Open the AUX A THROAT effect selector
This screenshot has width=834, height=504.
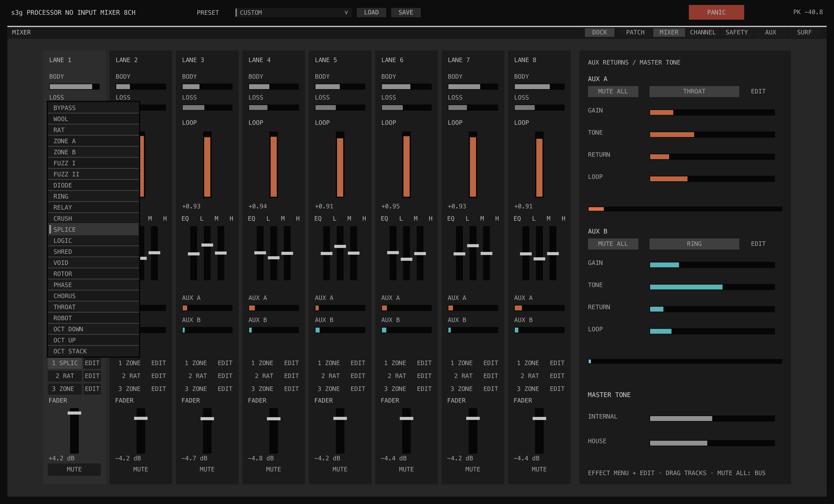coord(694,91)
